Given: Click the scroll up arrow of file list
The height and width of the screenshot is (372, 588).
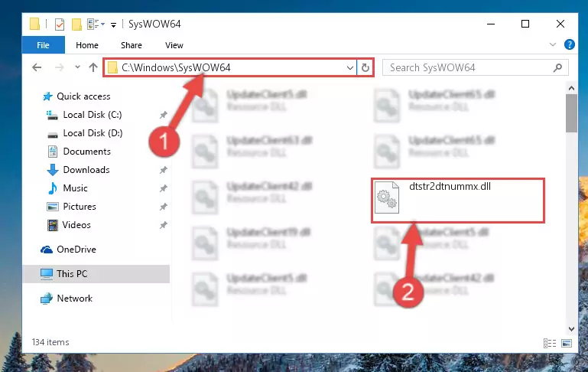Looking at the screenshot, I should click(x=571, y=89).
